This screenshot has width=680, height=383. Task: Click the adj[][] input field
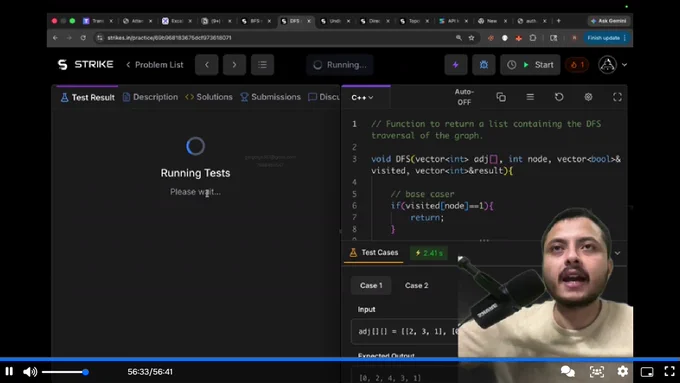pos(404,331)
